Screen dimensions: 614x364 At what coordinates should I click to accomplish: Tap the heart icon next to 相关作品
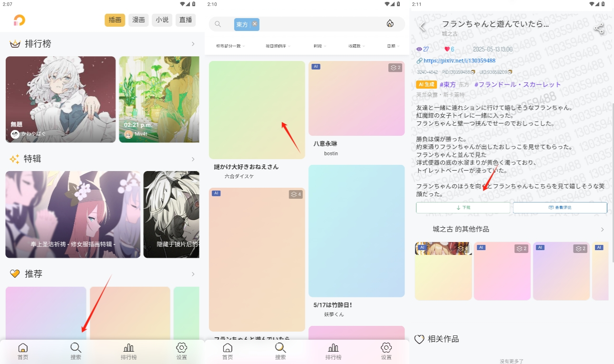pyautogui.click(x=419, y=339)
